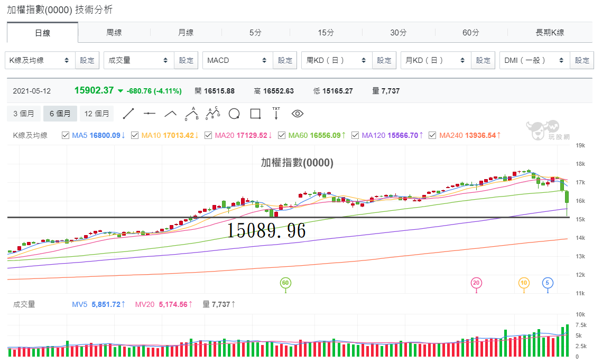Viewport: 602px width, 364px height.
Task: Open the K線及均線 indicator dropdown
Action: (x=40, y=60)
